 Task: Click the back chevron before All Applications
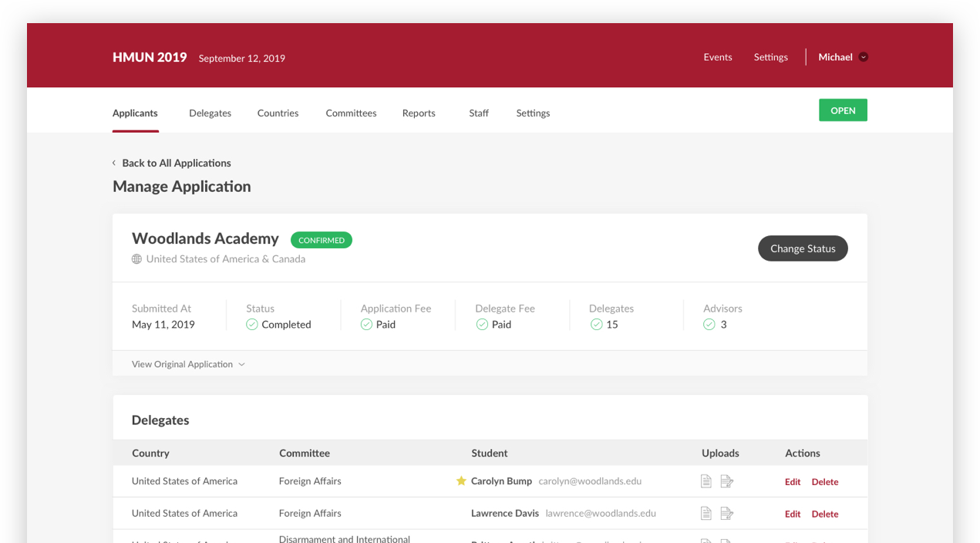click(x=113, y=163)
